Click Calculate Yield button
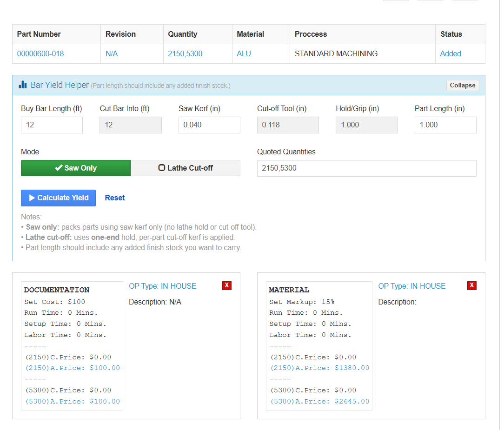 (x=58, y=198)
